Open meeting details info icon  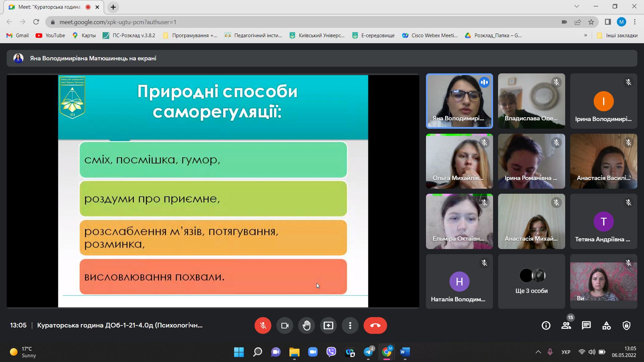[546, 325]
